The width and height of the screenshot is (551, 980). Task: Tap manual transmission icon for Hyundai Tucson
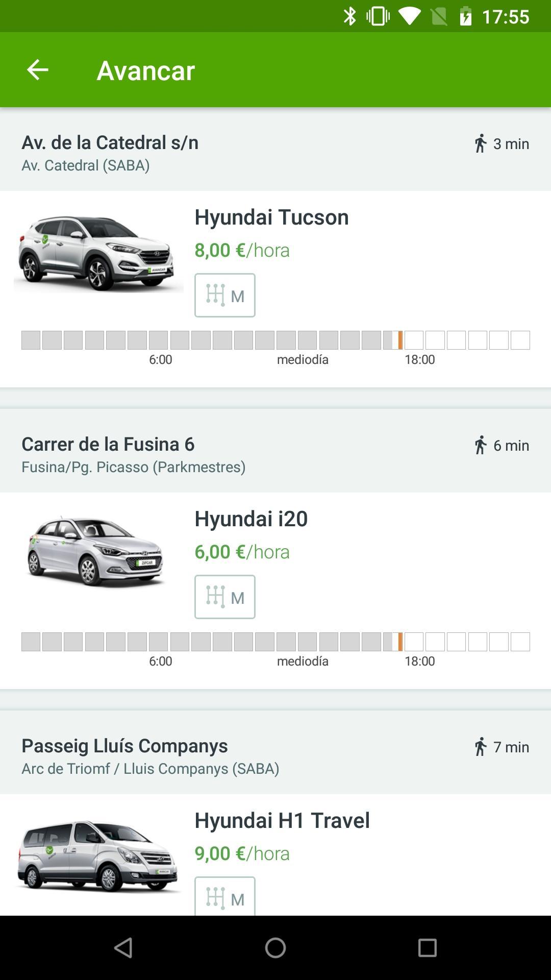pos(224,295)
